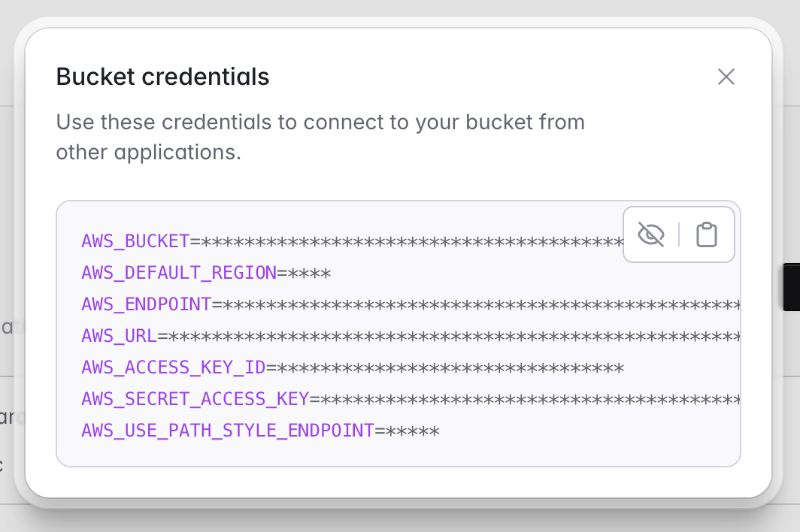This screenshot has width=800, height=532.
Task: Click the AWS_ACCESS_KEY_ID variable name
Action: point(174,367)
